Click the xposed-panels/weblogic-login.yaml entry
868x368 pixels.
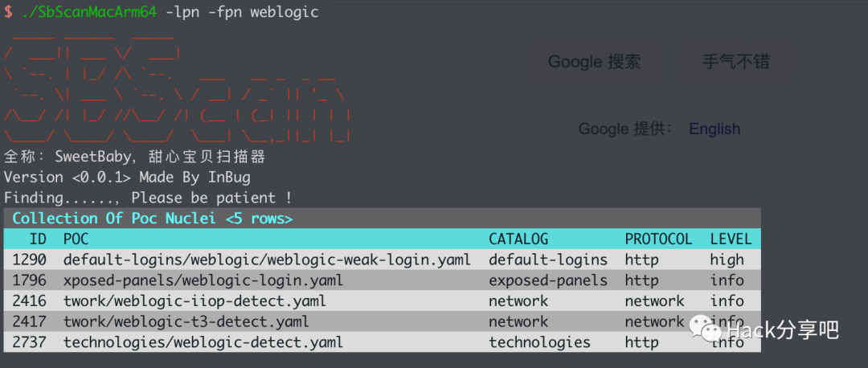coord(203,280)
